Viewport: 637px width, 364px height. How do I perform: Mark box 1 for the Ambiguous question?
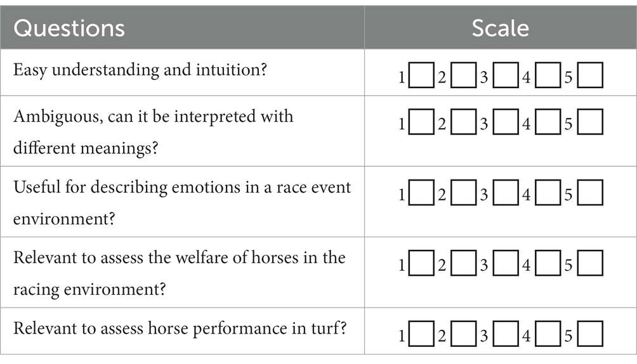pyautogui.click(x=421, y=122)
